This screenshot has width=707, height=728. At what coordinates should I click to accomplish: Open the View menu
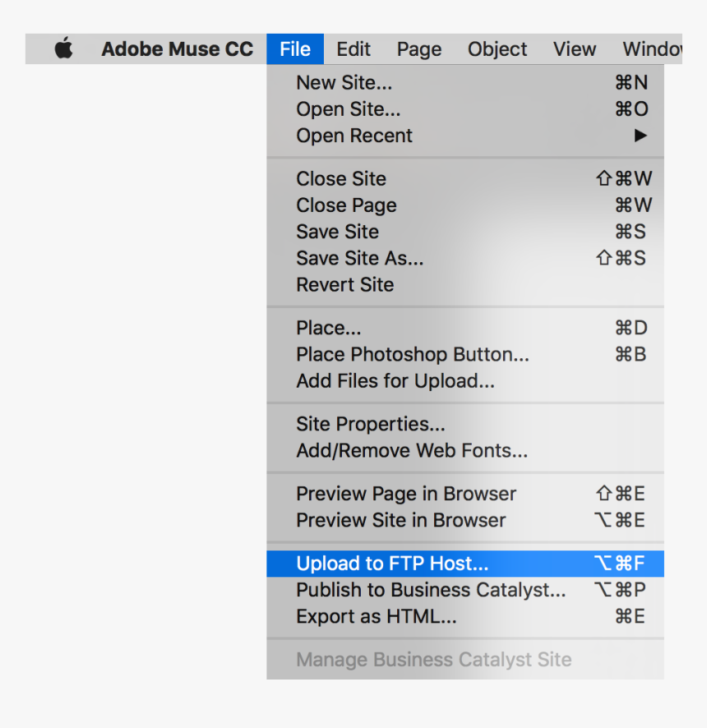click(575, 49)
